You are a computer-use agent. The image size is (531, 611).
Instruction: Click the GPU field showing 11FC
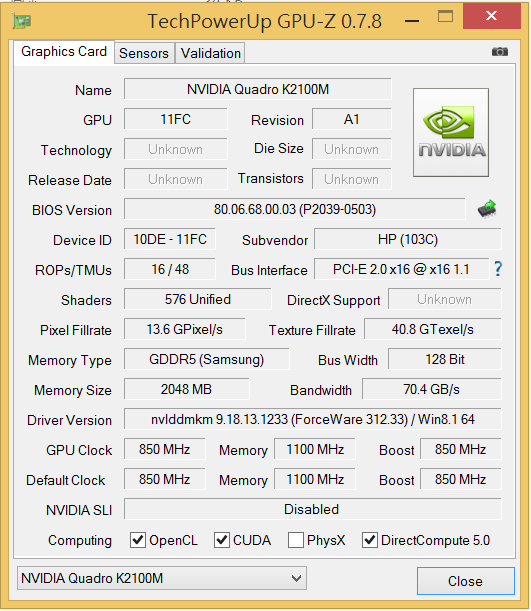pos(176,119)
